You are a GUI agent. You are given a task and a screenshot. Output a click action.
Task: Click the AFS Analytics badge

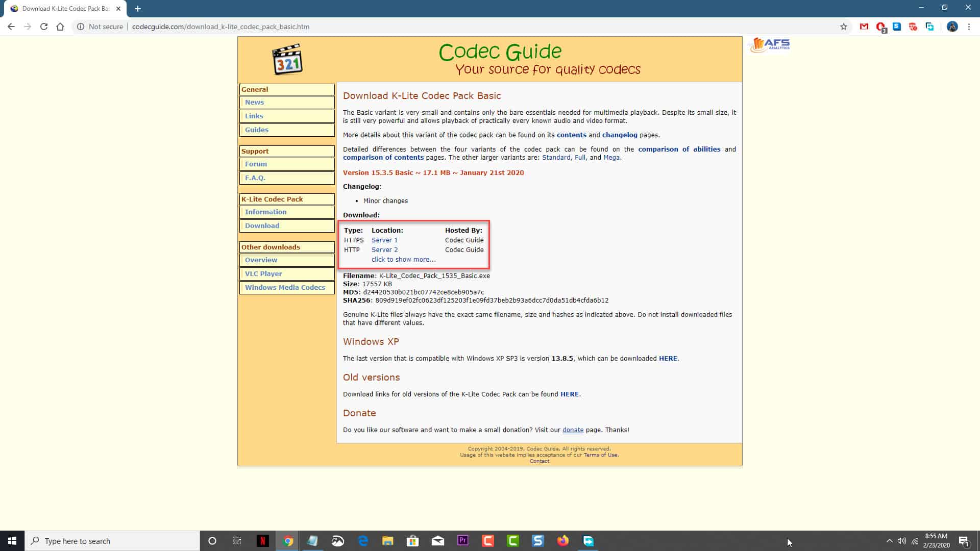[x=770, y=45]
